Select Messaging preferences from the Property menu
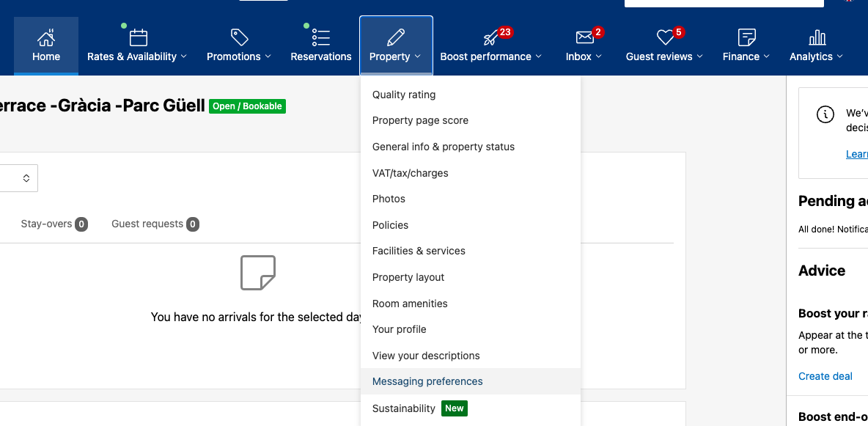Image resolution: width=868 pixels, height=426 pixels. pos(427,381)
